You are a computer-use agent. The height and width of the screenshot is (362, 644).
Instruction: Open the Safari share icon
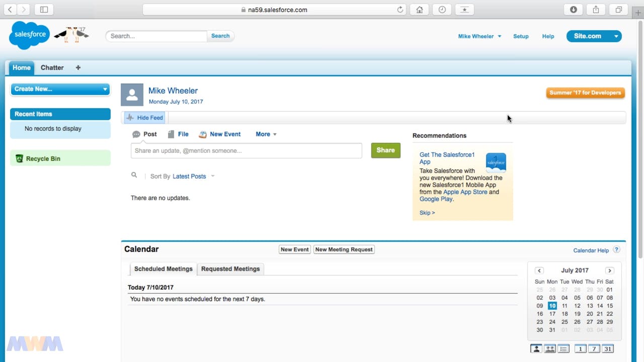[596, 10]
